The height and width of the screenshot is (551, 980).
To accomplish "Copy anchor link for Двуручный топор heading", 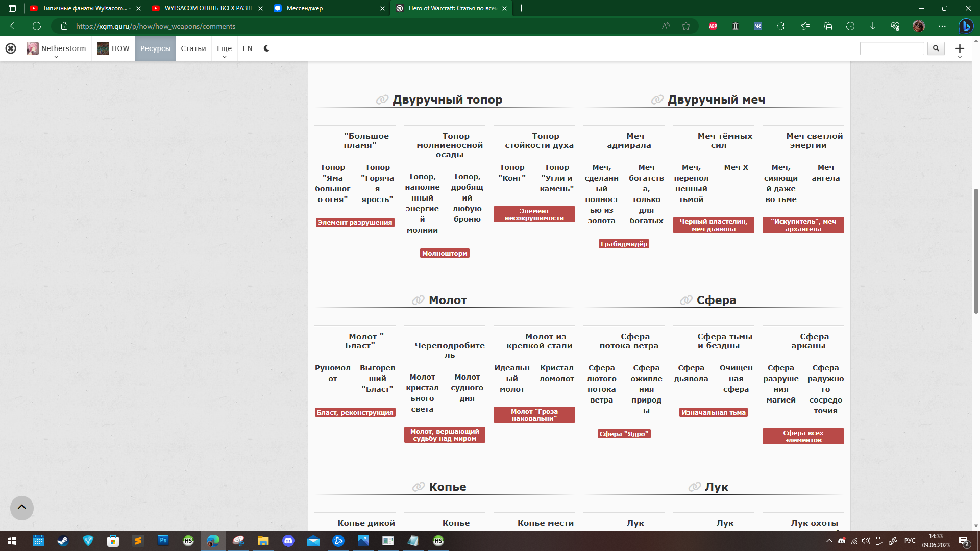I will (382, 100).
